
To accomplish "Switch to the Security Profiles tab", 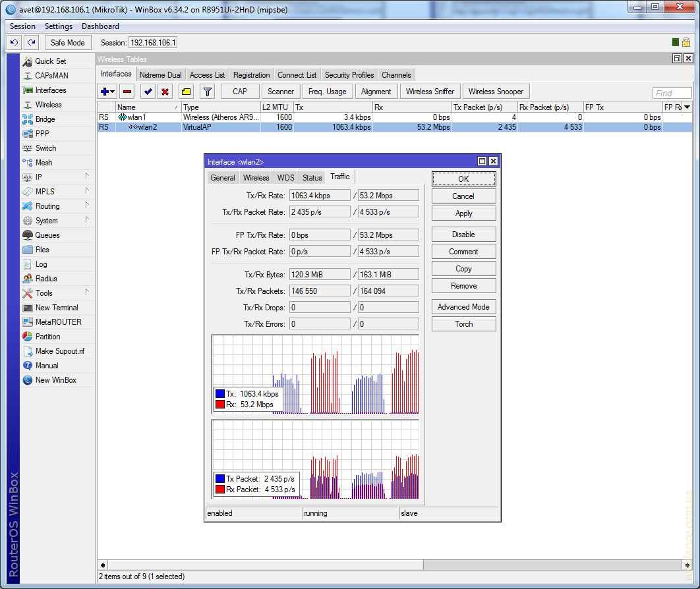I will pos(349,75).
